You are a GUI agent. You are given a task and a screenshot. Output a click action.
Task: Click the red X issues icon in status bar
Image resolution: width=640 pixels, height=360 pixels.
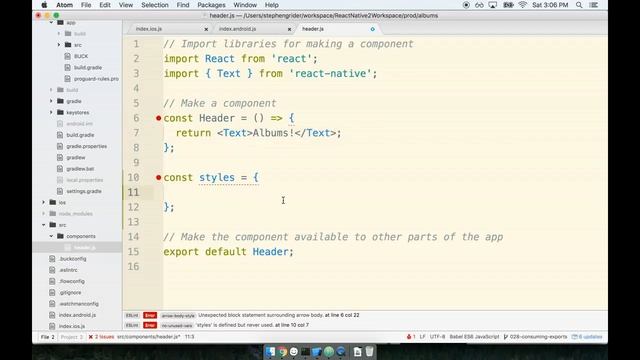[91, 337]
